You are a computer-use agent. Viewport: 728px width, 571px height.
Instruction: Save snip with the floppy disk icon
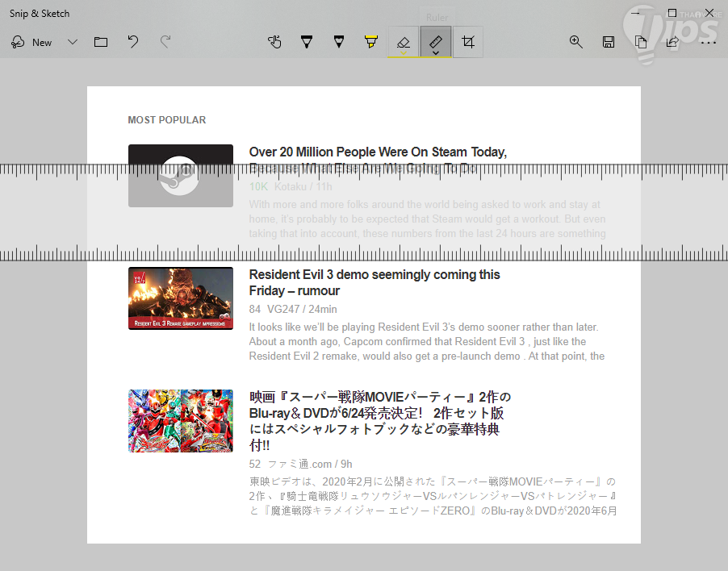point(609,42)
